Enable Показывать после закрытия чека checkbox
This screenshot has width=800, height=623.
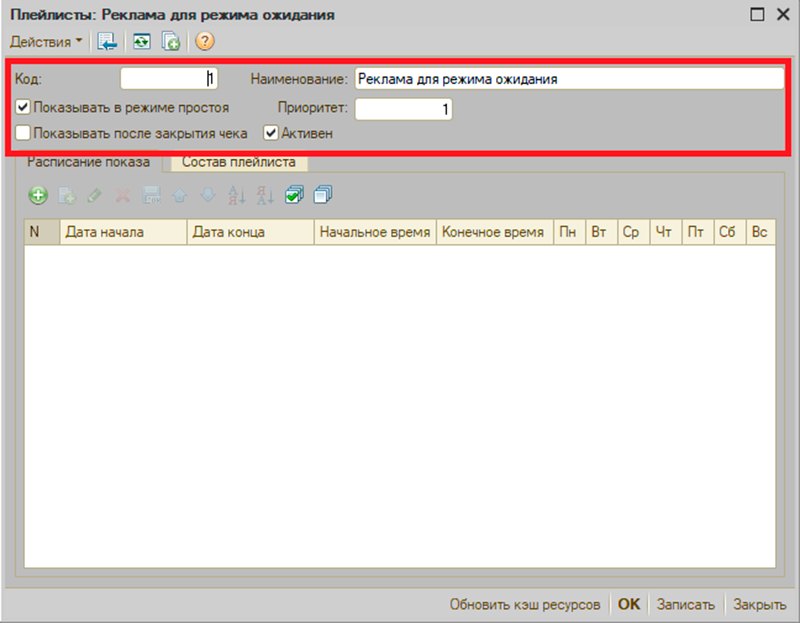coord(23,133)
